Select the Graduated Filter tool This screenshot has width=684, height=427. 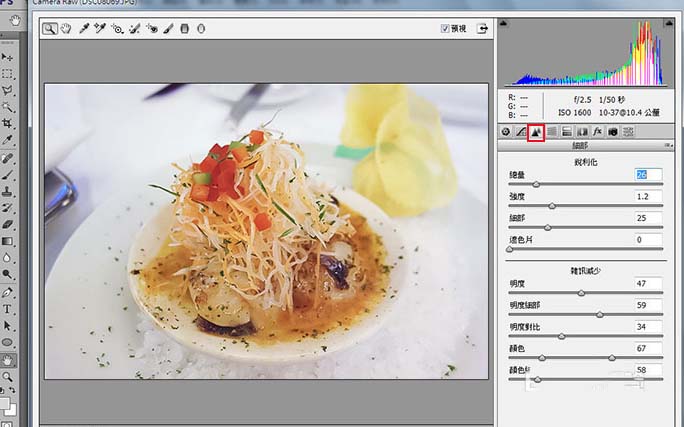pos(185,29)
